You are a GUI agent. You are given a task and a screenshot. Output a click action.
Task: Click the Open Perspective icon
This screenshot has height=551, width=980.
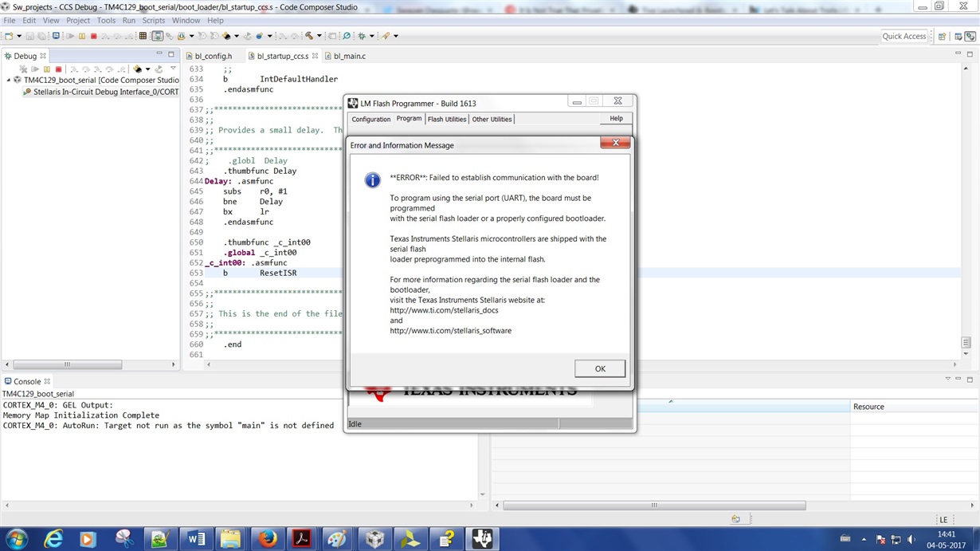pyautogui.click(x=942, y=36)
